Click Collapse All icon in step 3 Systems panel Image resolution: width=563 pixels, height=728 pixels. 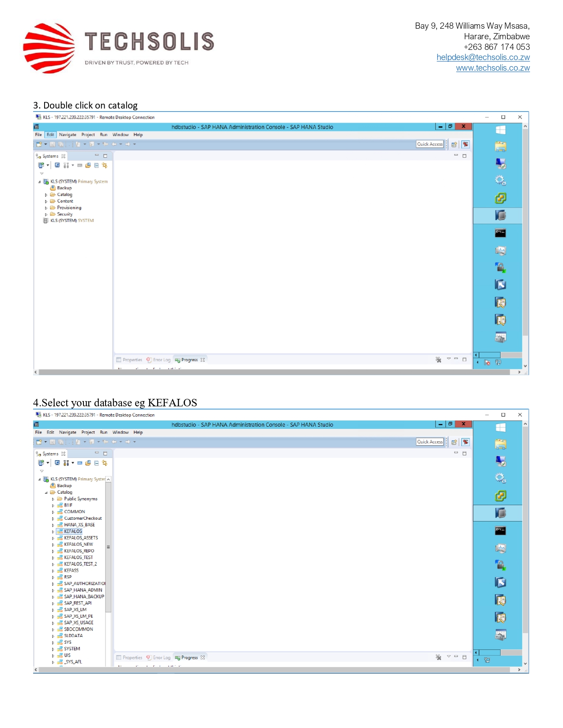(96, 165)
